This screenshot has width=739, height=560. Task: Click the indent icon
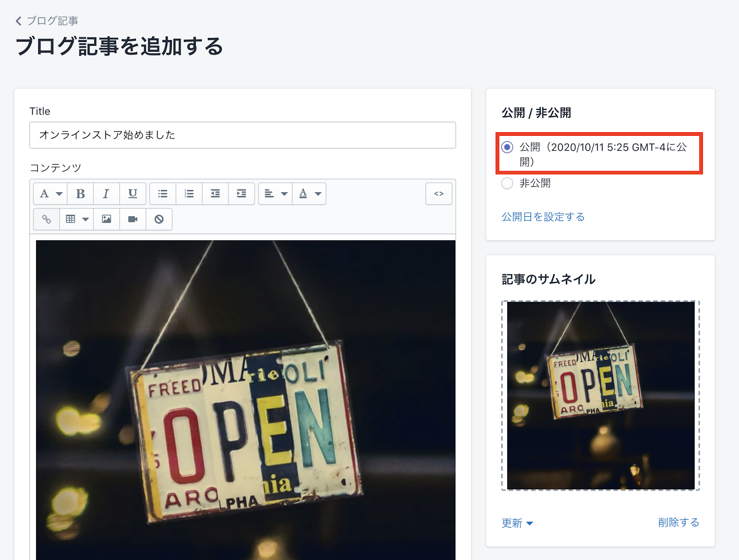[242, 194]
